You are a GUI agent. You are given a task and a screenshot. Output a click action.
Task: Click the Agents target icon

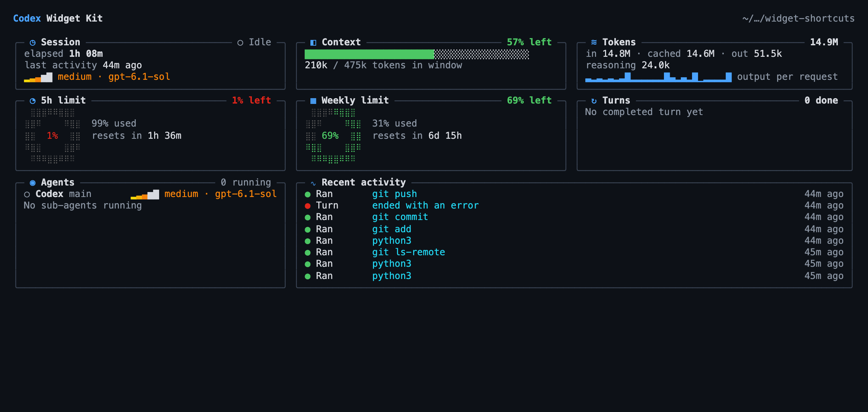click(33, 183)
